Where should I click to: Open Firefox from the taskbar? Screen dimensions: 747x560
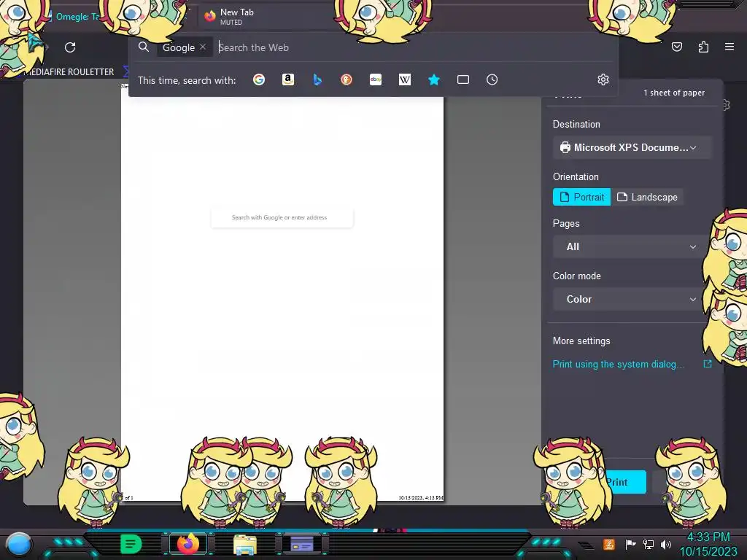188,544
